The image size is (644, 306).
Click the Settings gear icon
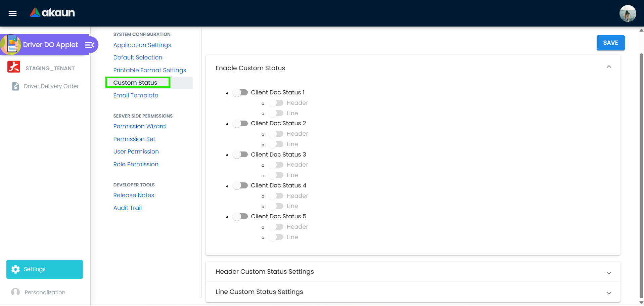point(16,269)
